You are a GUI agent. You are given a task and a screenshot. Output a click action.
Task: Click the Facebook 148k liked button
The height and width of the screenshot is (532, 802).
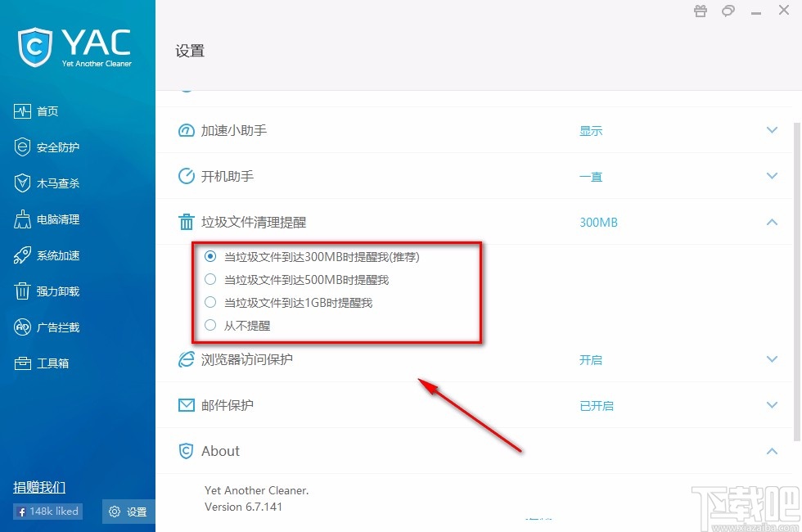[x=47, y=511]
